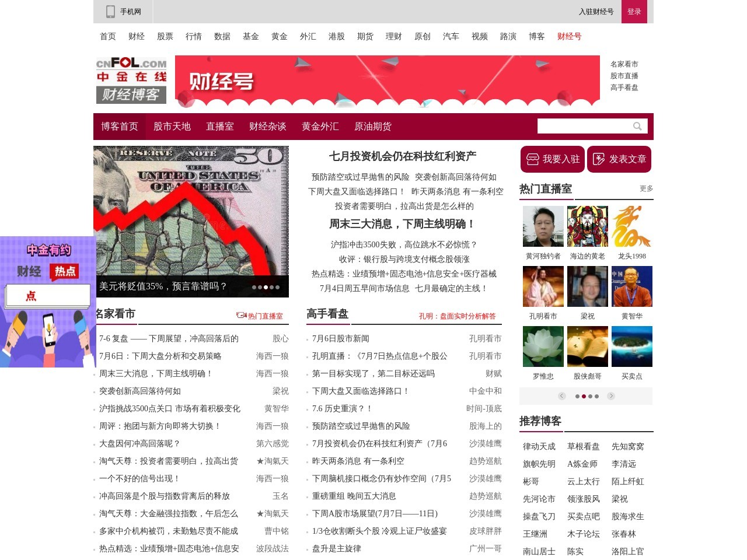Screen dimensions: 747x560
Task: Switch to the 黄金外汇 section tab
Action: tap(320, 126)
